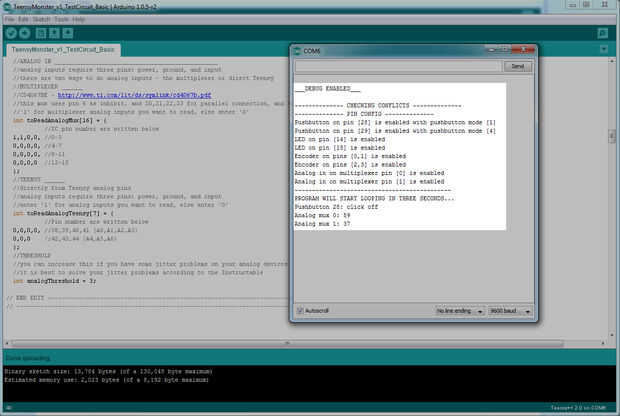Open the tab options dropdown arrow

(x=604, y=49)
